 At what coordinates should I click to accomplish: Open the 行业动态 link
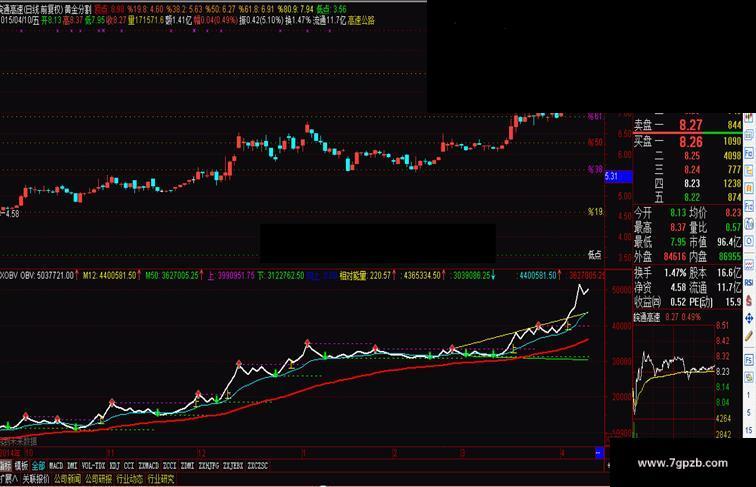(x=130, y=479)
